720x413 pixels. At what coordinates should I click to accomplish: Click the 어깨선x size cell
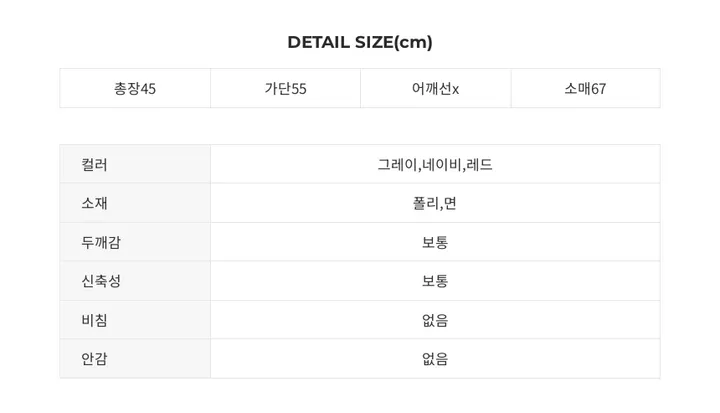(x=435, y=88)
